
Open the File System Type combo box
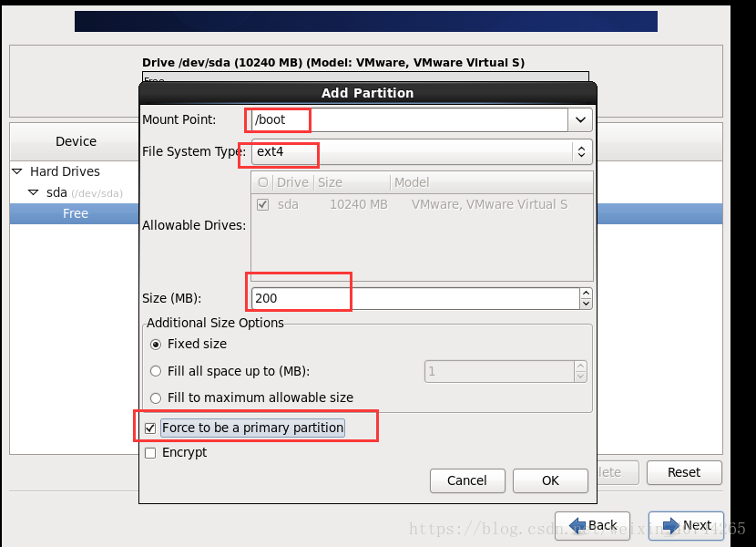[x=422, y=152]
